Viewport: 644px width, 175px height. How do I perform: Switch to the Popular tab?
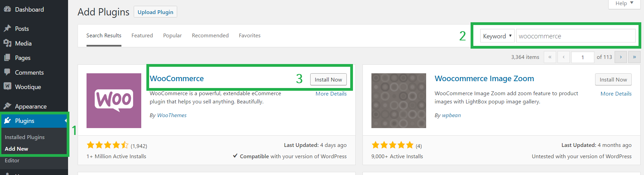pyautogui.click(x=172, y=36)
